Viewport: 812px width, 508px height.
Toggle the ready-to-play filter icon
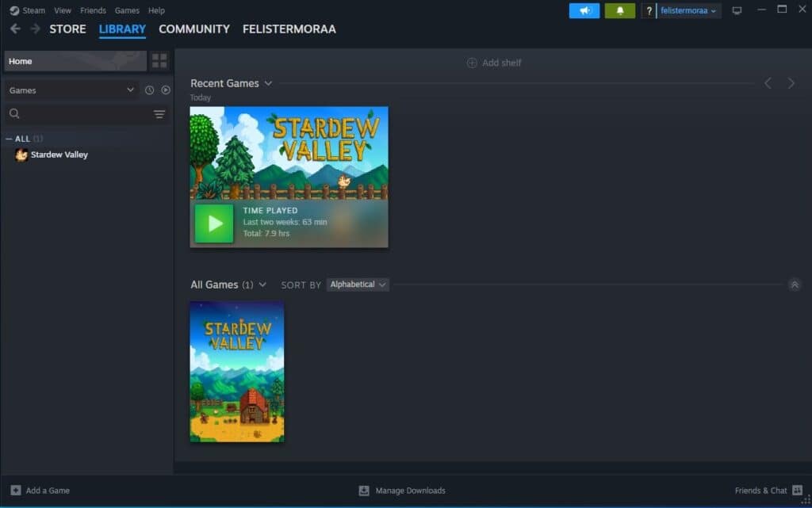point(166,90)
